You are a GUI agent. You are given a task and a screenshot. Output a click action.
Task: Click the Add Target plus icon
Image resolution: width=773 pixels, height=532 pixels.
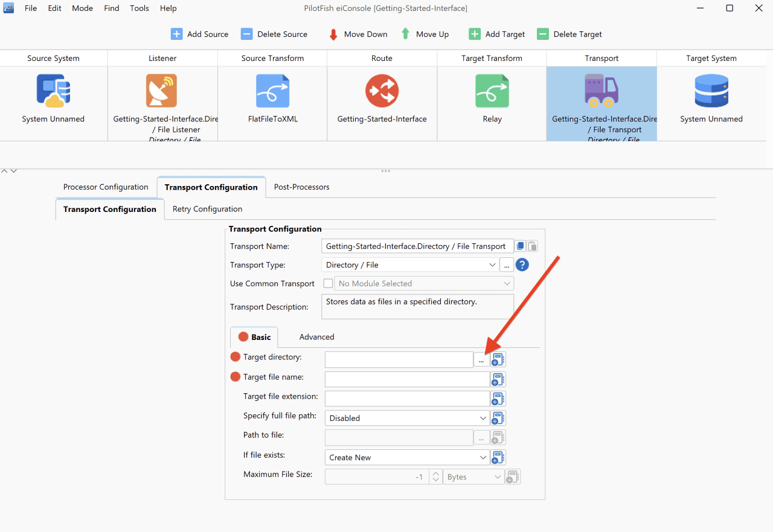click(475, 34)
